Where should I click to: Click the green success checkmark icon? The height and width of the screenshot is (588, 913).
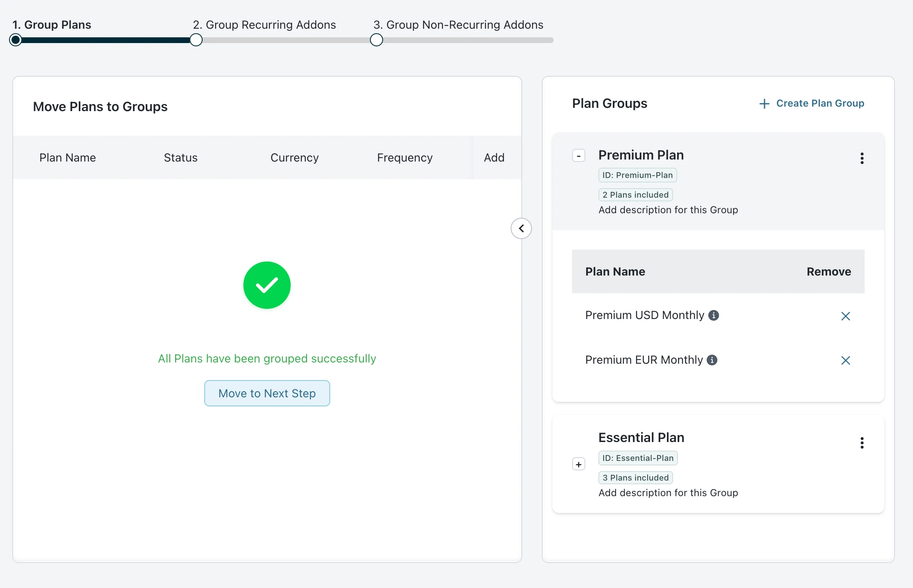click(267, 285)
